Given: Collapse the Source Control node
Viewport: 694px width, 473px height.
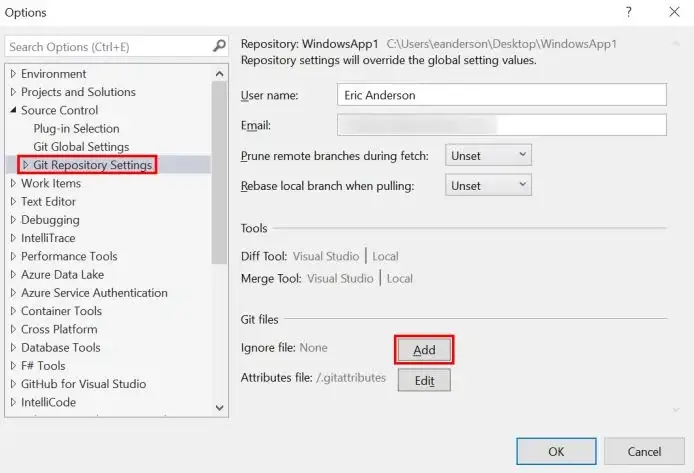Looking at the screenshot, I should tap(13, 110).
